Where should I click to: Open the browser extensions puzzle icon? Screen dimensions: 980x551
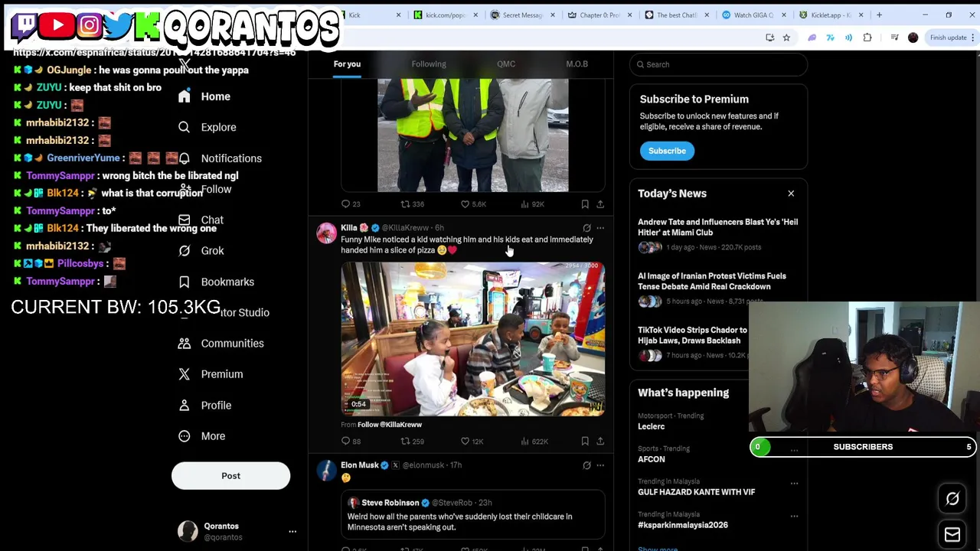pyautogui.click(x=867, y=37)
